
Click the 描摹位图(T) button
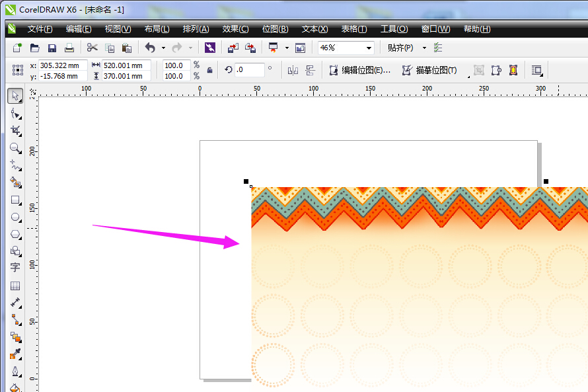(x=429, y=70)
